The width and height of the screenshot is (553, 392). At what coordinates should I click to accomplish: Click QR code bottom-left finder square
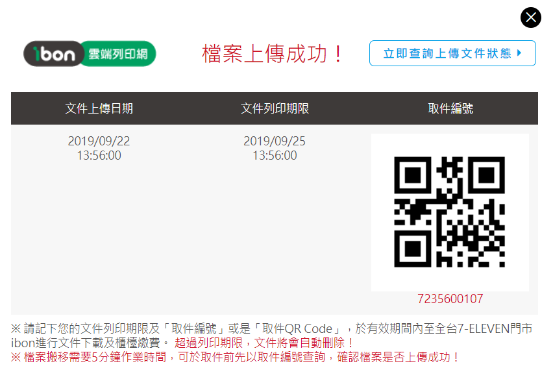coord(413,249)
